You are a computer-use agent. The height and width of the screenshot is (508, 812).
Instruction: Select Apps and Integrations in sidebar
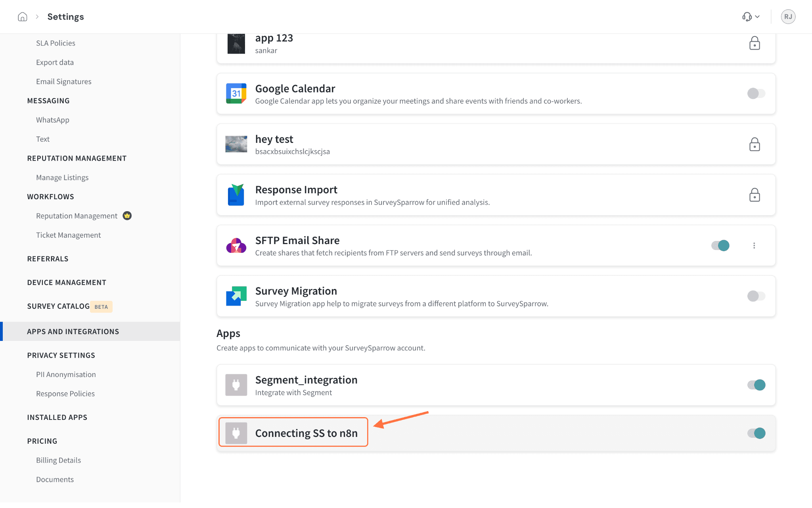pos(90,331)
